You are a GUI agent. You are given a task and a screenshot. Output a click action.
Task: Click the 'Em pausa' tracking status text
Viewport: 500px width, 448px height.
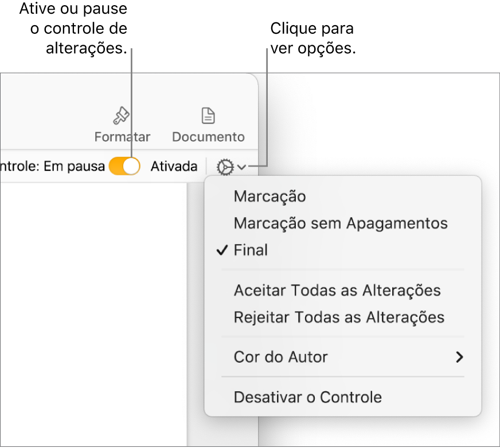[74, 166]
